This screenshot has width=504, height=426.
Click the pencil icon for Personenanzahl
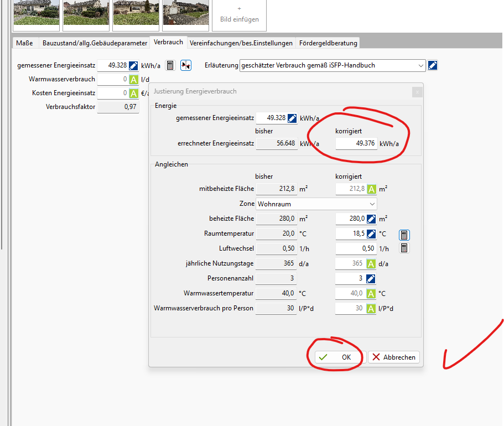pyautogui.click(x=371, y=279)
